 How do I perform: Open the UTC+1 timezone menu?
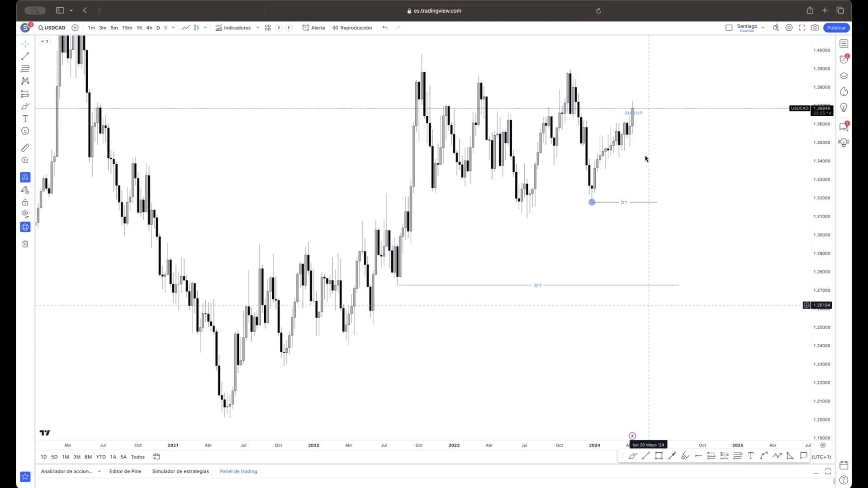tap(821, 457)
